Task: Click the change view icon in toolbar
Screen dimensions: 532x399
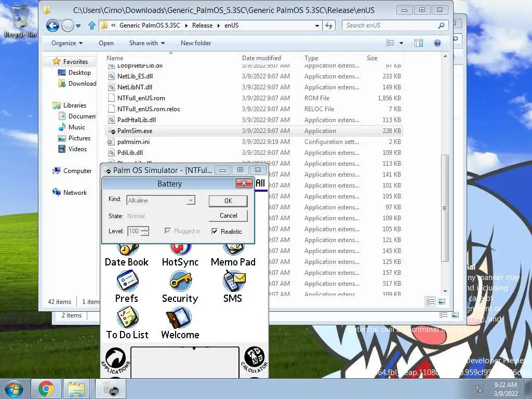Action: [390, 43]
